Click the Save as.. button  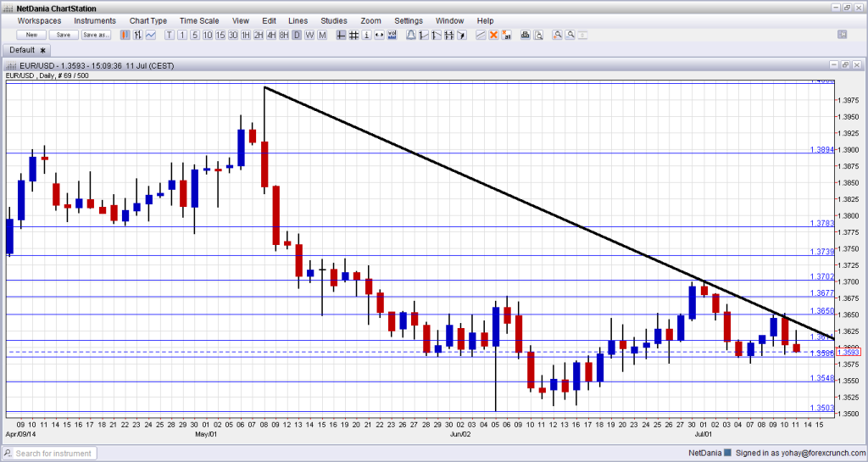[95, 35]
